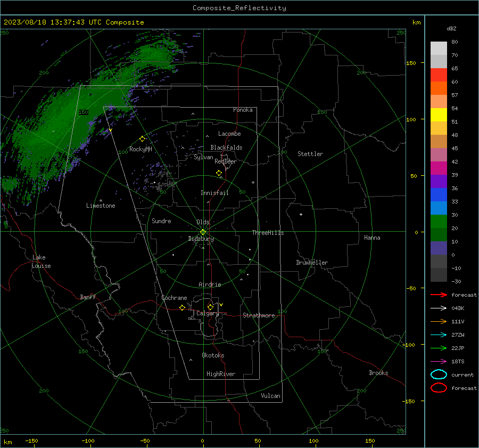Screen dimensions: 479x448
Task: Click the RedDeer city label
Action: [x=226, y=161]
